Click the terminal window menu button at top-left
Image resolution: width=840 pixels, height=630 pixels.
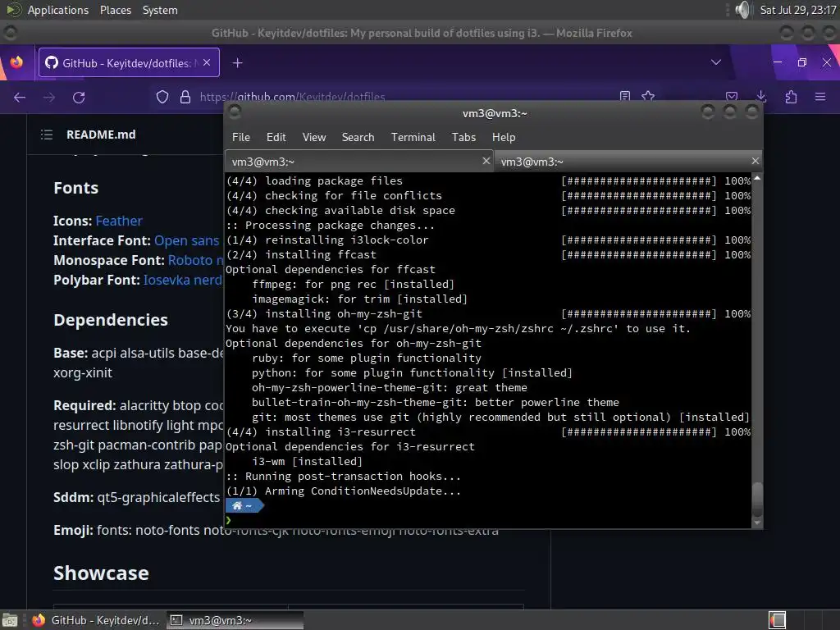[235, 112]
